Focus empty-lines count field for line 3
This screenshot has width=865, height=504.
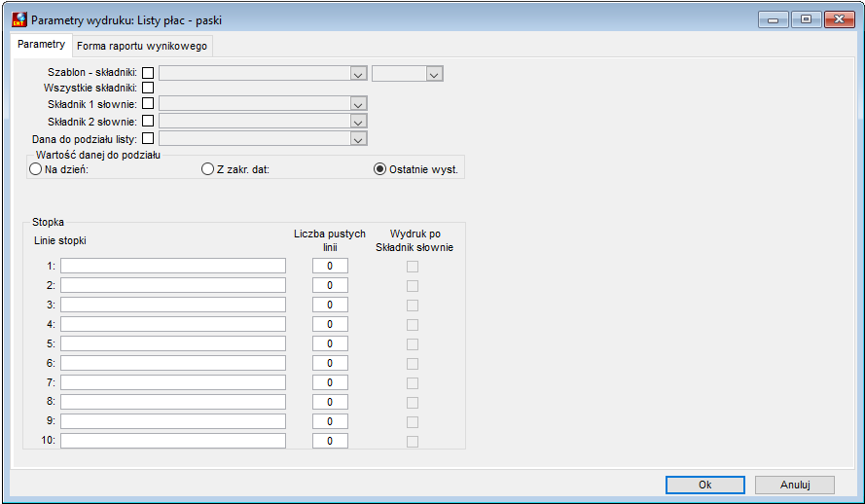(330, 305)
